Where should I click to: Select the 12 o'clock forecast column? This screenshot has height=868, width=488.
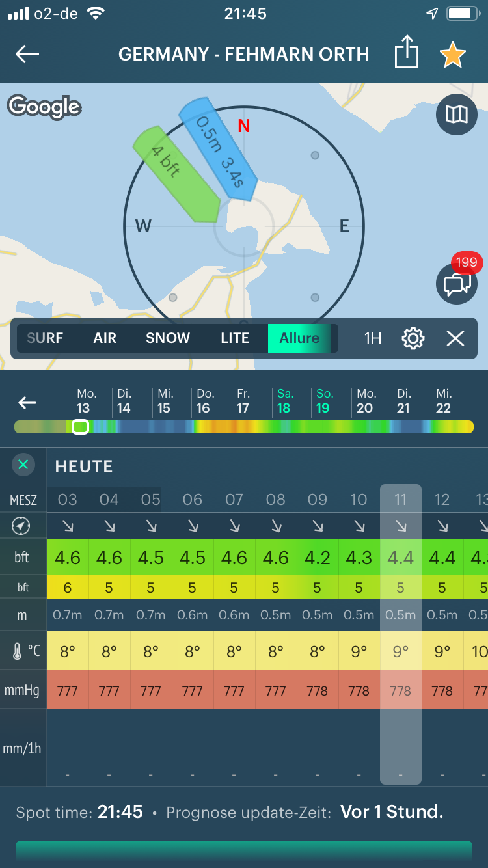point(442,500)
